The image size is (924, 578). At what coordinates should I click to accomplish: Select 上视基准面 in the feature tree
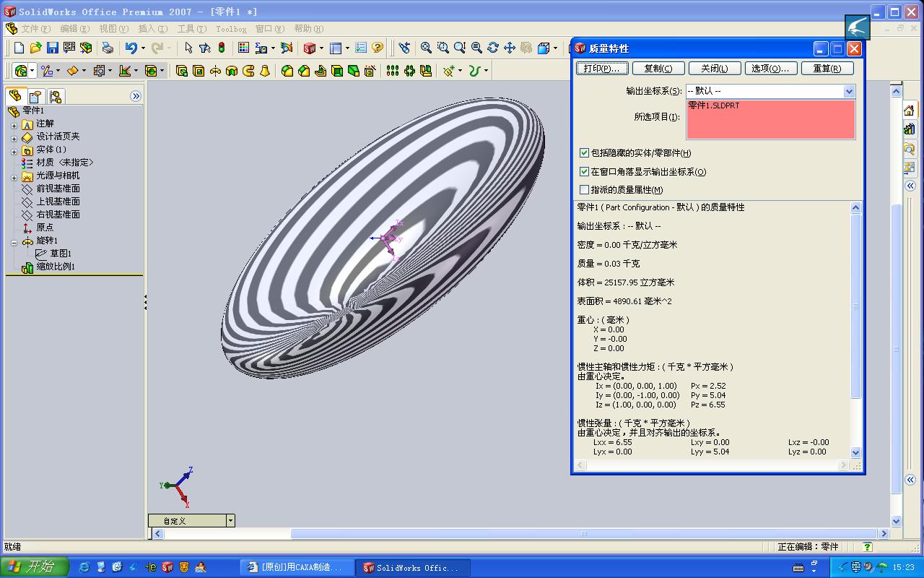[58, 202]
